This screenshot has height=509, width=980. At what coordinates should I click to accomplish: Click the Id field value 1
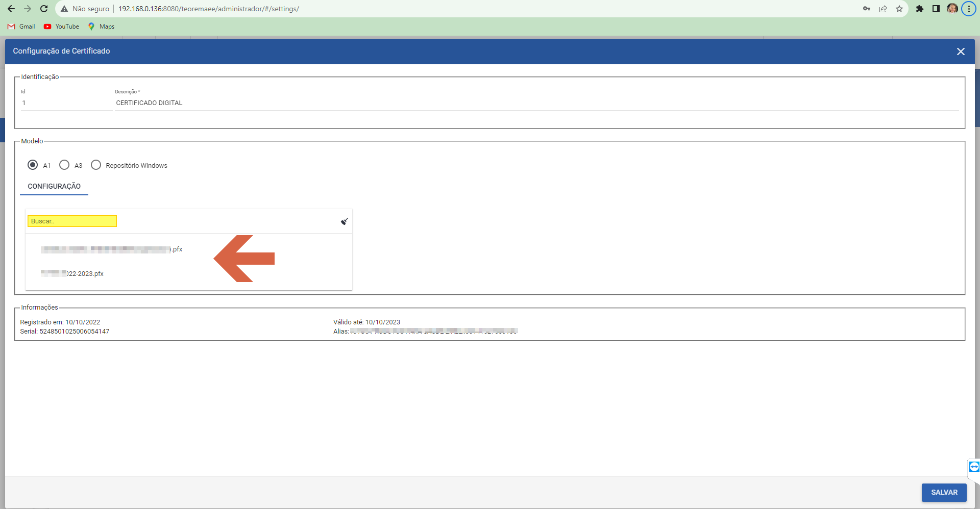(66, 103)
